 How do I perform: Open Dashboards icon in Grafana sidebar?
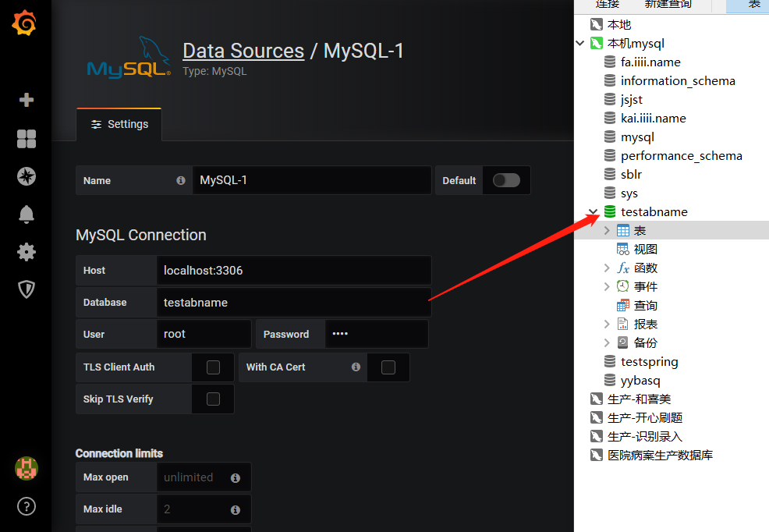(27, 139)
